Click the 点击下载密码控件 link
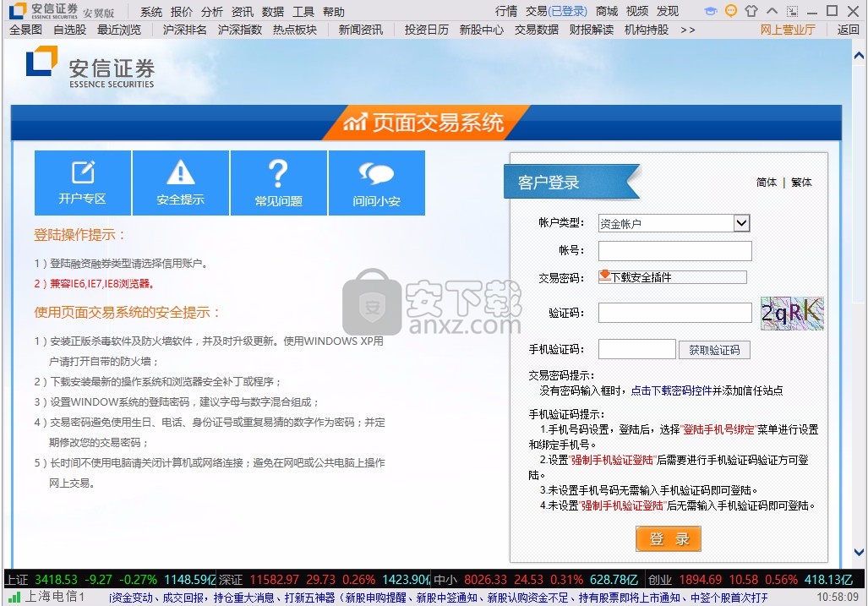Viewport: 868px width, 606px height. tap(671, 390)
